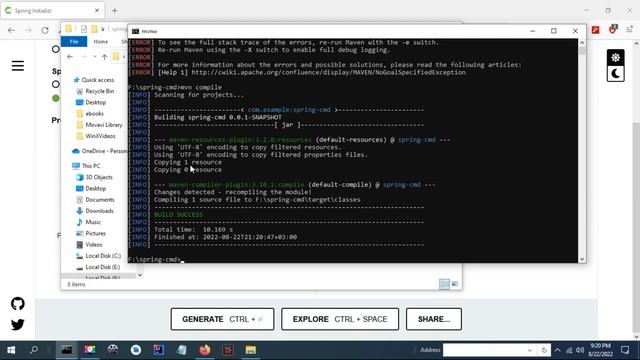This screenshot has height=360, width=640.
Task: Open File Explorer from the taskbar
Action: (x=251, y=350)
